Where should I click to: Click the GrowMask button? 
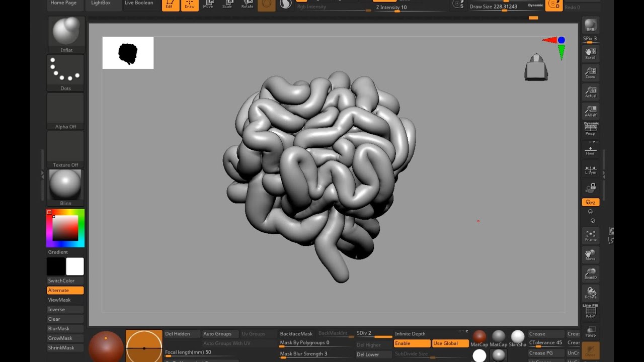coord(65,338)
